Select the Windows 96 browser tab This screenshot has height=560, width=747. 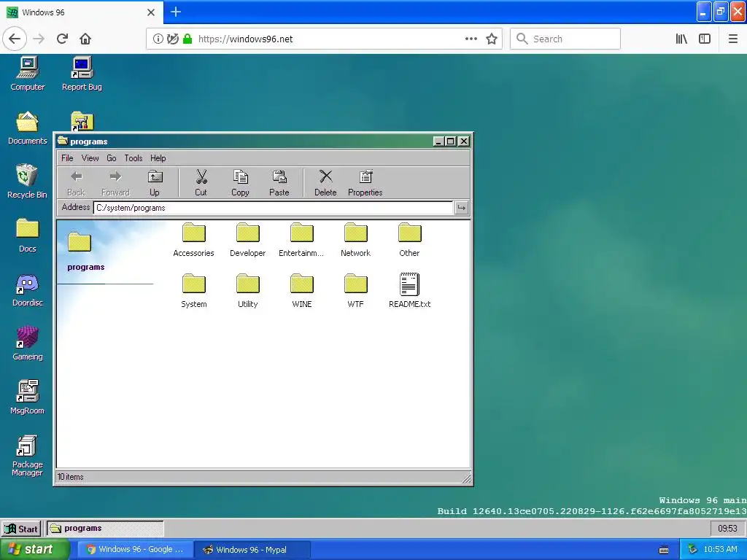[x=82, y=12]
